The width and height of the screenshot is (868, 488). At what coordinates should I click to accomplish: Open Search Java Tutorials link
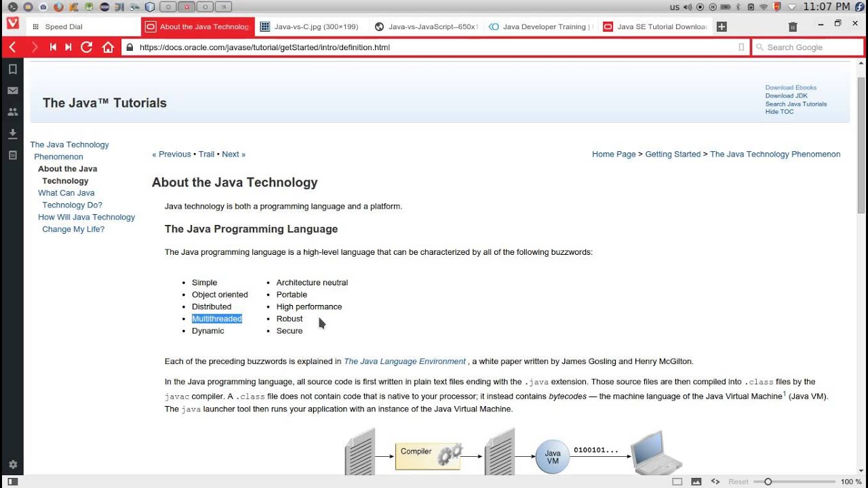pyautogui.click(x=796, y=104)
